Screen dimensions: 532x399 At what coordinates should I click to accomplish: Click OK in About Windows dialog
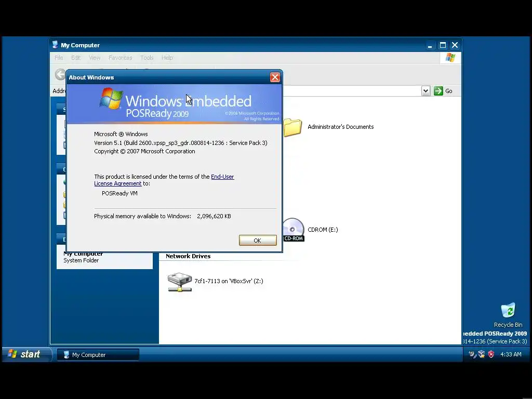point(258,240)
